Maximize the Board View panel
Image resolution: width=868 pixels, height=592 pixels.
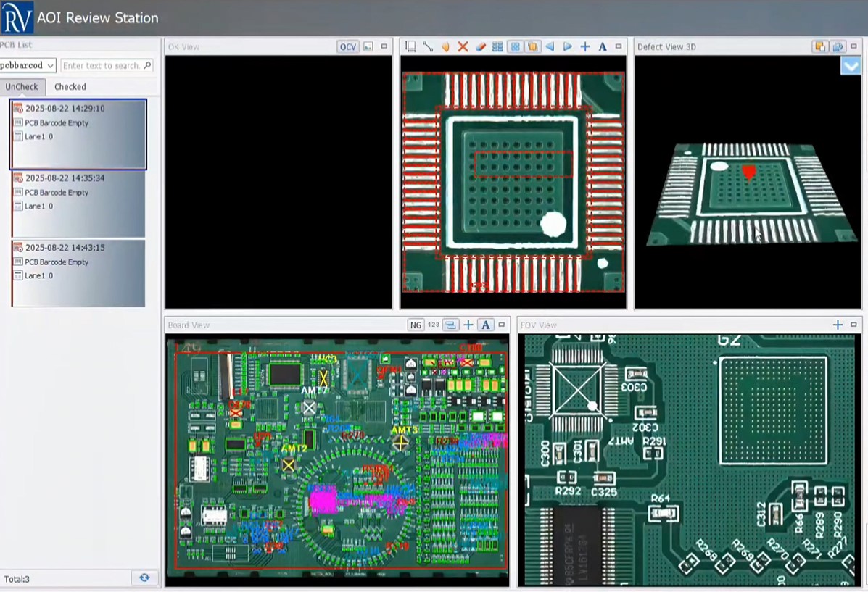pos(501,325)
